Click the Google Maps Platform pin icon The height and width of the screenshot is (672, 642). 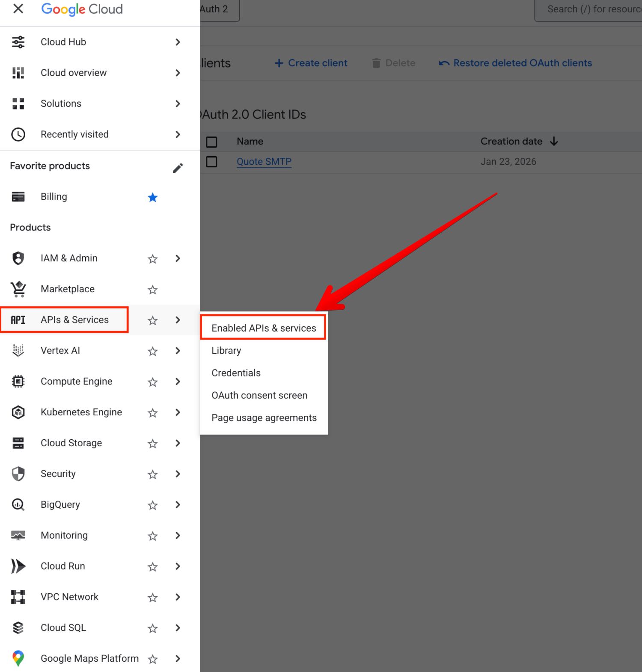pyautogui.click(x=18, y=658)
